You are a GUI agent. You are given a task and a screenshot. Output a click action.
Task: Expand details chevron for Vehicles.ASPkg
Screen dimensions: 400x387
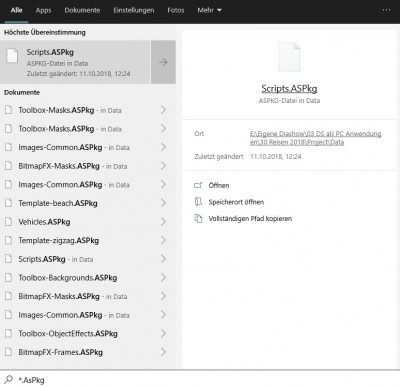pos(163,222)
